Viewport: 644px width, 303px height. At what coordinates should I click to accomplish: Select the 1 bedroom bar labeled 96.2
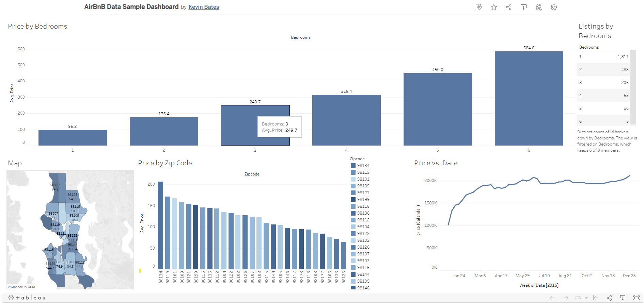coord(73,138)
